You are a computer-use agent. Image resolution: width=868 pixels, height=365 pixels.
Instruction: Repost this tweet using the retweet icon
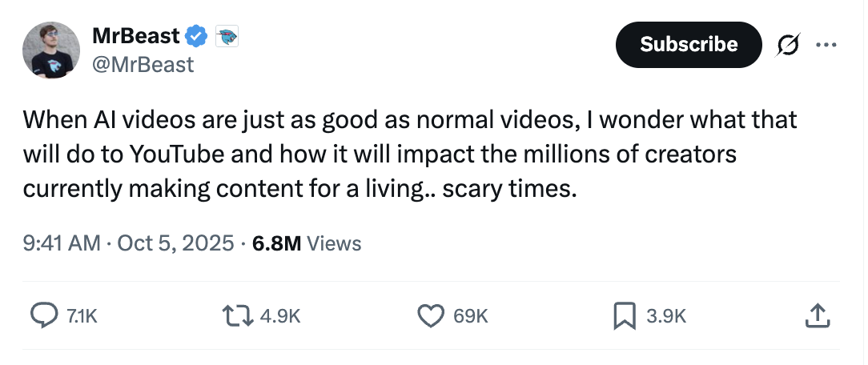tap(238, 316)
